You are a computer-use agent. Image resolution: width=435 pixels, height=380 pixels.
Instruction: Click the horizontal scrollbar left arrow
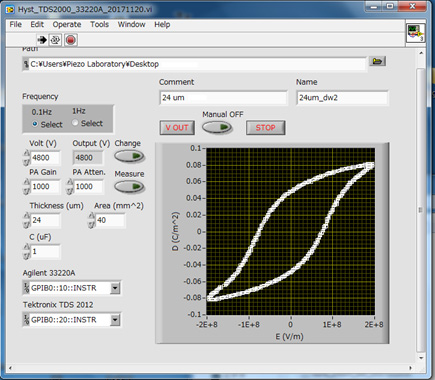pyautogui.click(x=10, y=368)
